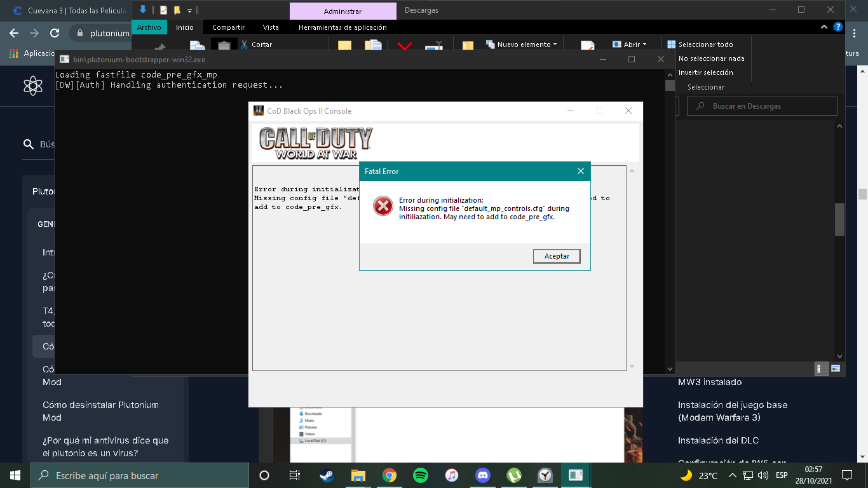Open Explorer help question mark icon

(838, 27)
